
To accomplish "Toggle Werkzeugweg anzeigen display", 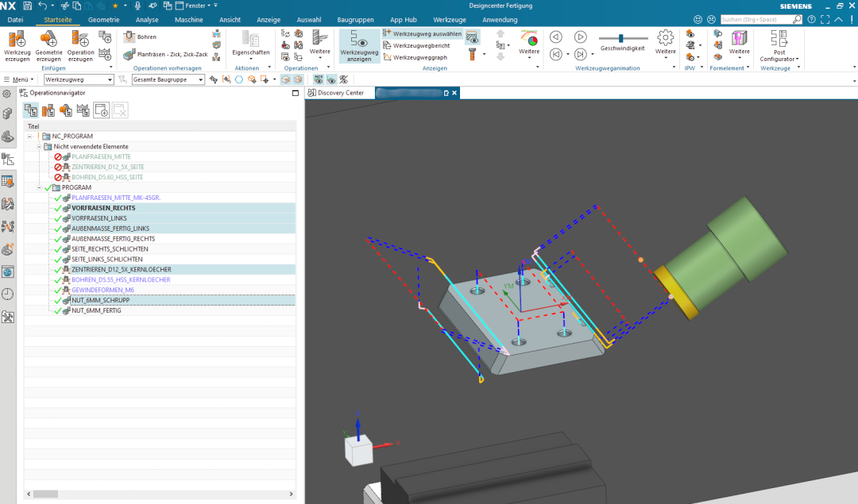I will coord(359,44).
